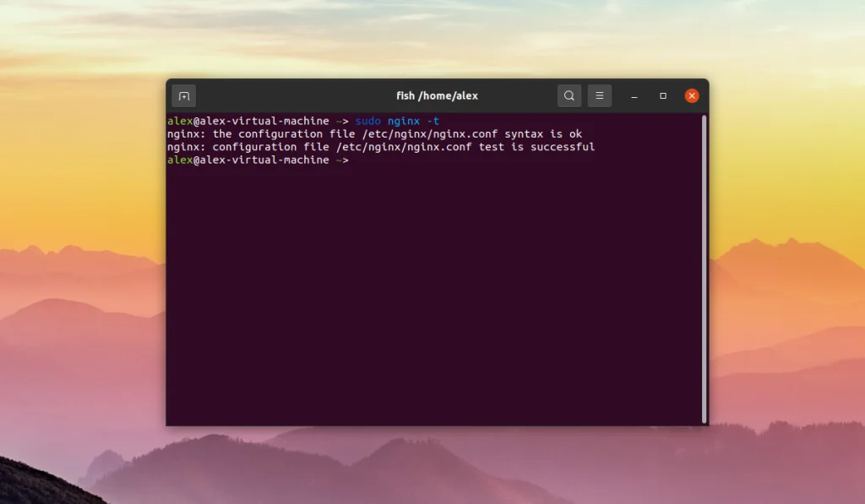
Task: Open the terminal search
Action: 569,96
